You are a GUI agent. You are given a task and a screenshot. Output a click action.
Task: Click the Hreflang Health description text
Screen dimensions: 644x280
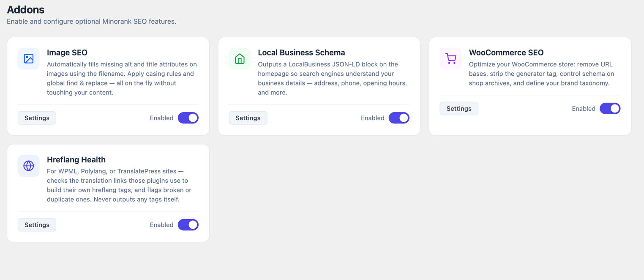pyautogui.click(x=120, y=185)
